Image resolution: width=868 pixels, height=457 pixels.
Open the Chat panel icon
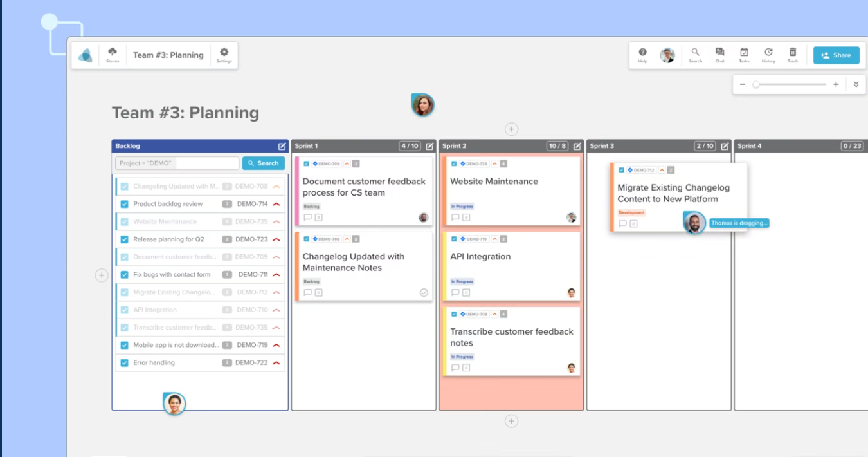tap(719, 55)
